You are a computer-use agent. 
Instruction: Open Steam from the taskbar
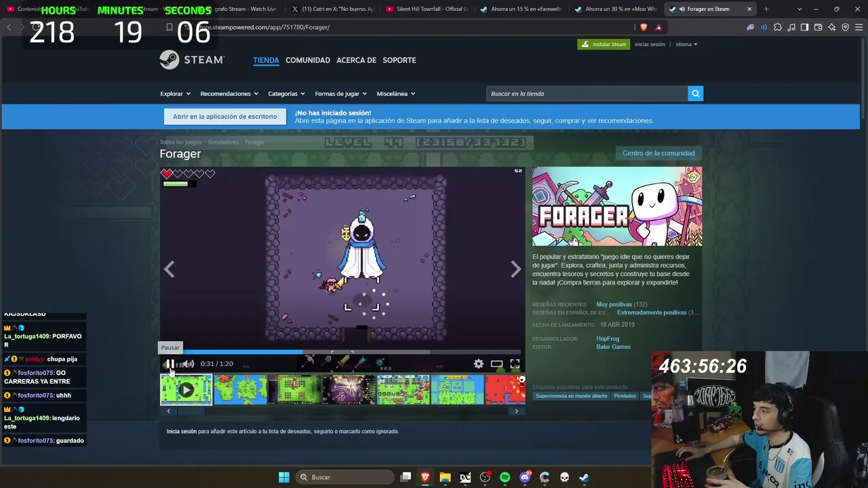(584, 477)
